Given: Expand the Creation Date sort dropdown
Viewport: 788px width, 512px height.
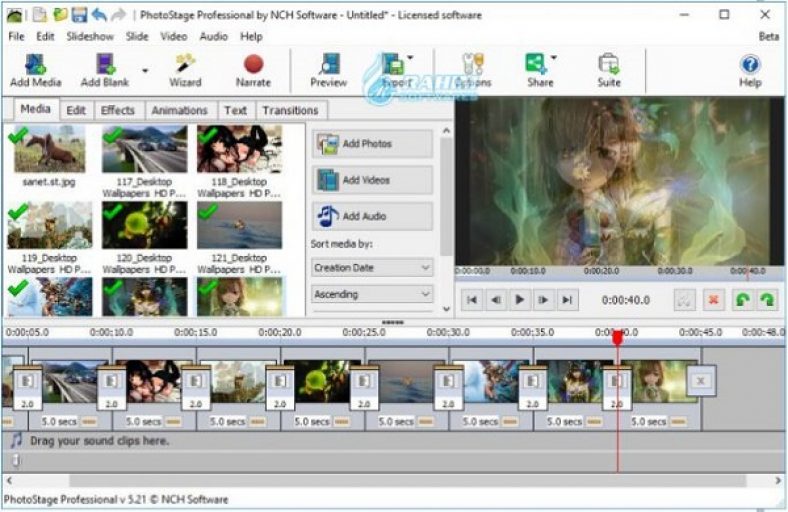Looking at the screenshot, I should pos(372,268).
